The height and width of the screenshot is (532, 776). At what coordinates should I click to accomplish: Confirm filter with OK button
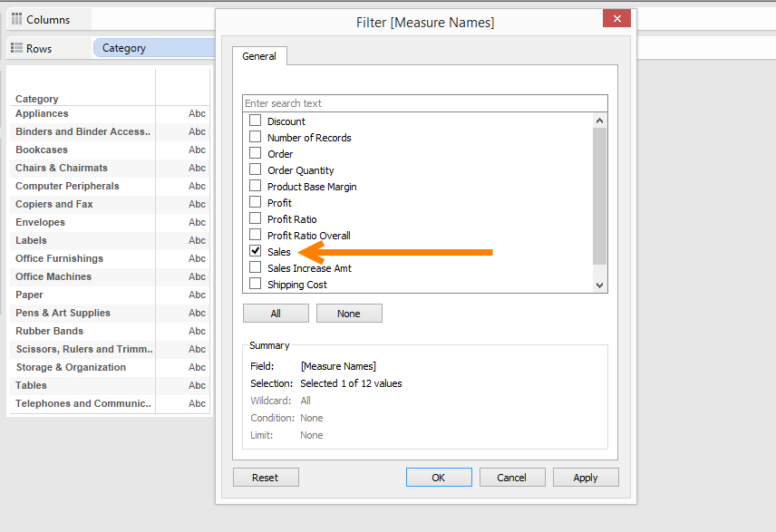coord(439,478)
